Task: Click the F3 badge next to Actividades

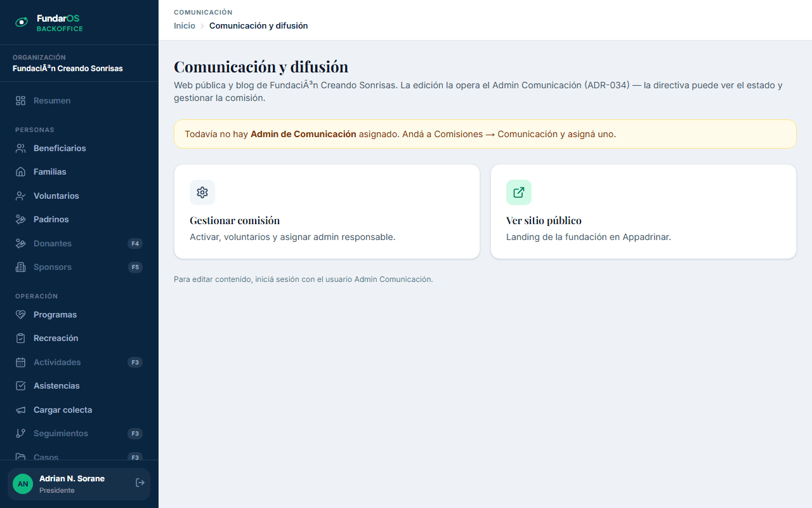Action: [134, 363]
